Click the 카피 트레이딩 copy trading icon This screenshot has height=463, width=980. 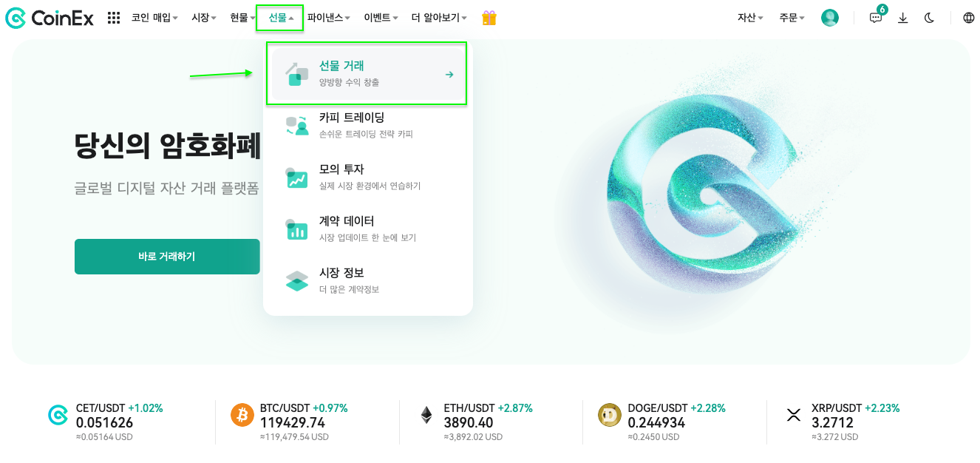click(296, 124)
